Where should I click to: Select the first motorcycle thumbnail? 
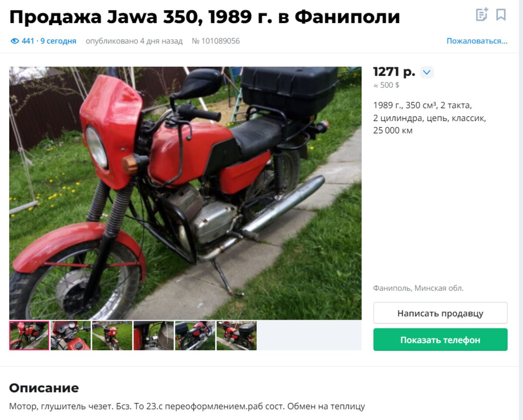coord(29,336)
